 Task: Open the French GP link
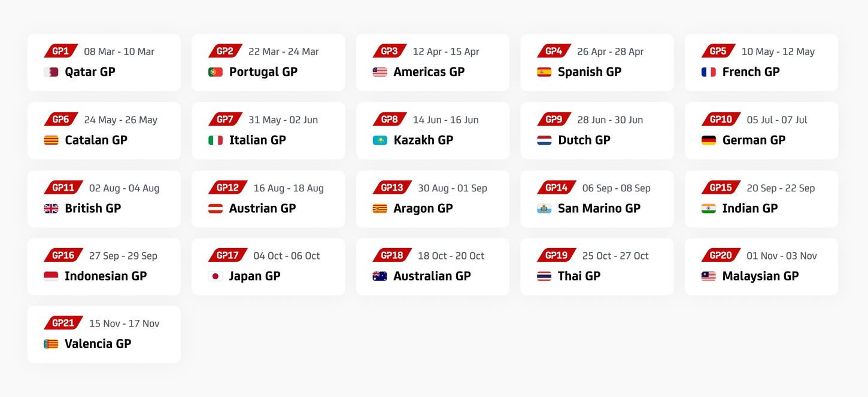pyautogui.click(x=751, y=72)
